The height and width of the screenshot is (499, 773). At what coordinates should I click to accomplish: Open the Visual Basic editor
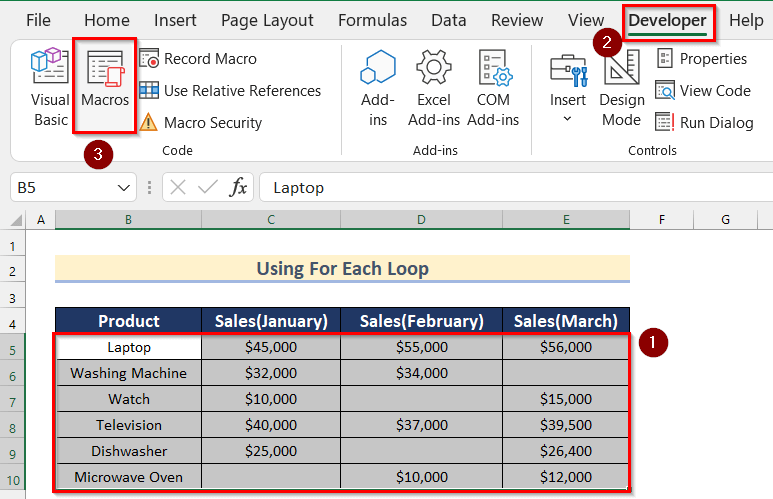click(50, 88)
